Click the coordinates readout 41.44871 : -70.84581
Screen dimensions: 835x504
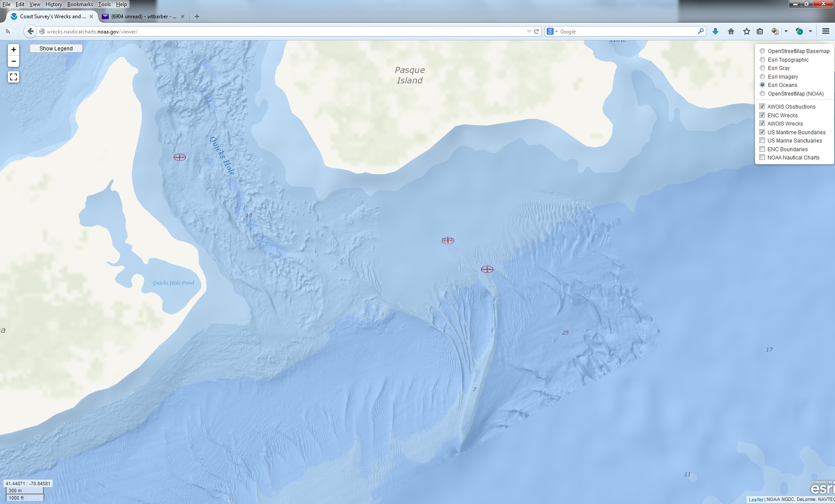(28, 484)
